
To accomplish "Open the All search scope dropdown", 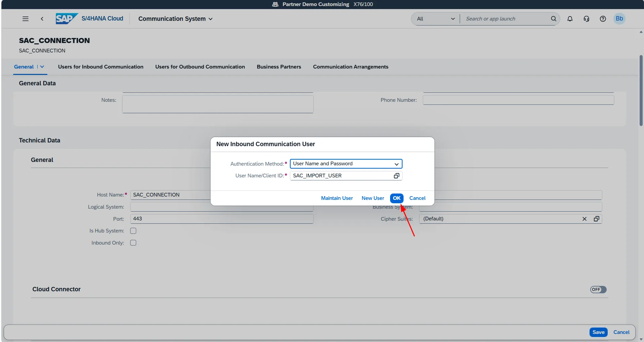I will tap(436, 19).
